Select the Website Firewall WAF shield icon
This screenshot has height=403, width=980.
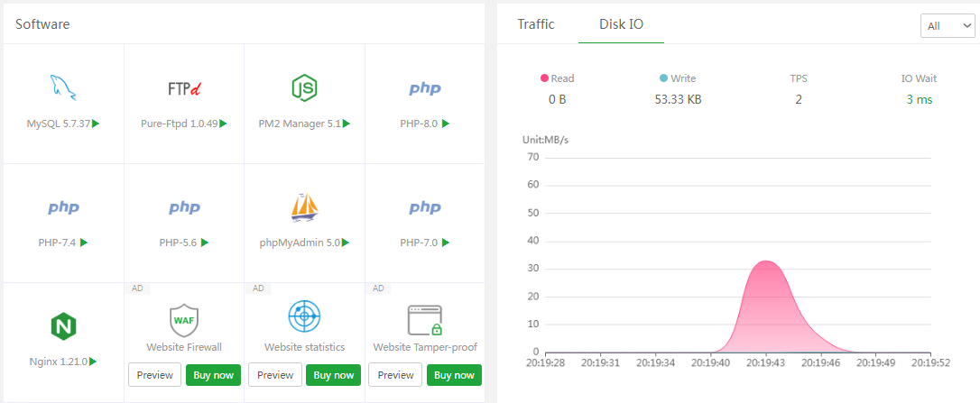184,319
